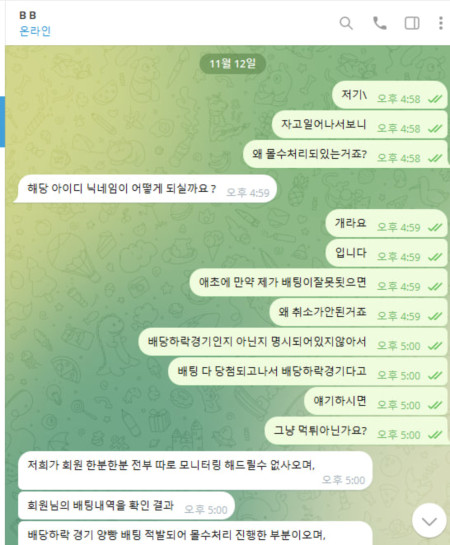The height and width of the screenshot is (545, 450).
Task: Click the 온라인 status text
Action: point(35,31)
